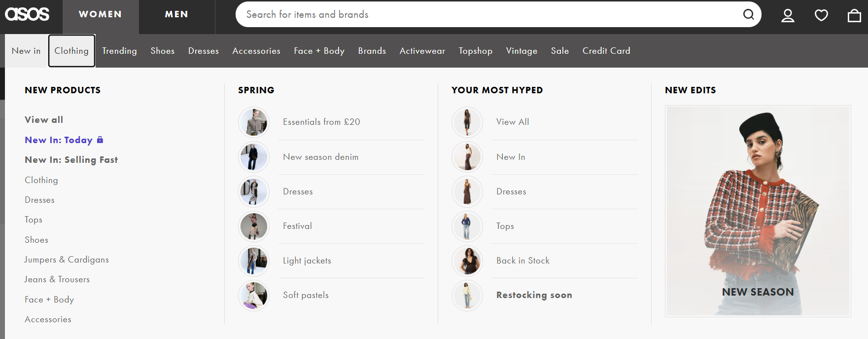Click the Festival circular thumbnail
Screen dimensions: 868x339
point(254,226)
